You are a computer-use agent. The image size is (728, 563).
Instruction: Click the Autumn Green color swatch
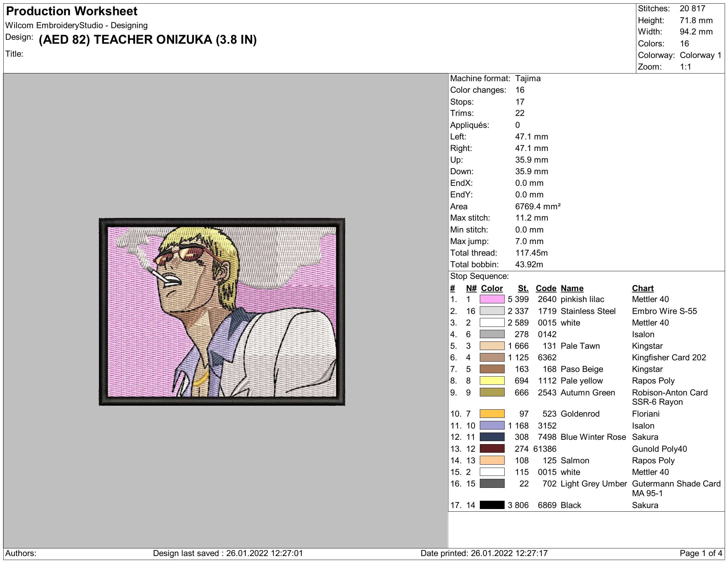tap(492, 392)
